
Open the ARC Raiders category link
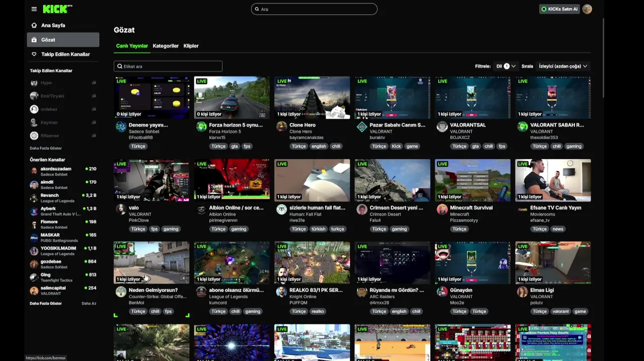pos(382,296)
